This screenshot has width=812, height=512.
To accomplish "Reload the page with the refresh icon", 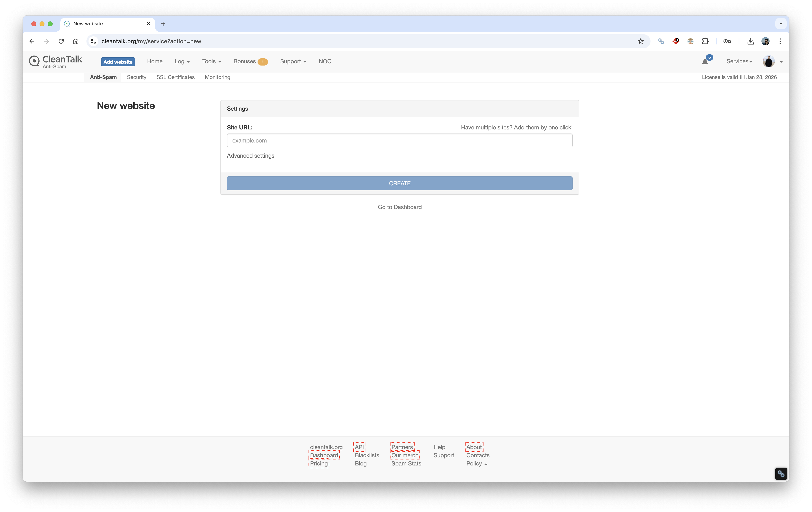I will pos(61,41).
